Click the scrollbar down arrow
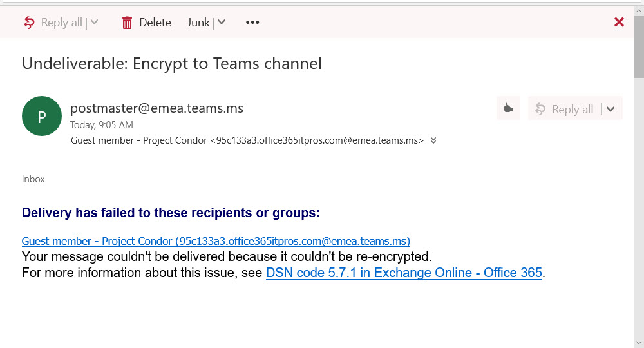 [638, 342]
